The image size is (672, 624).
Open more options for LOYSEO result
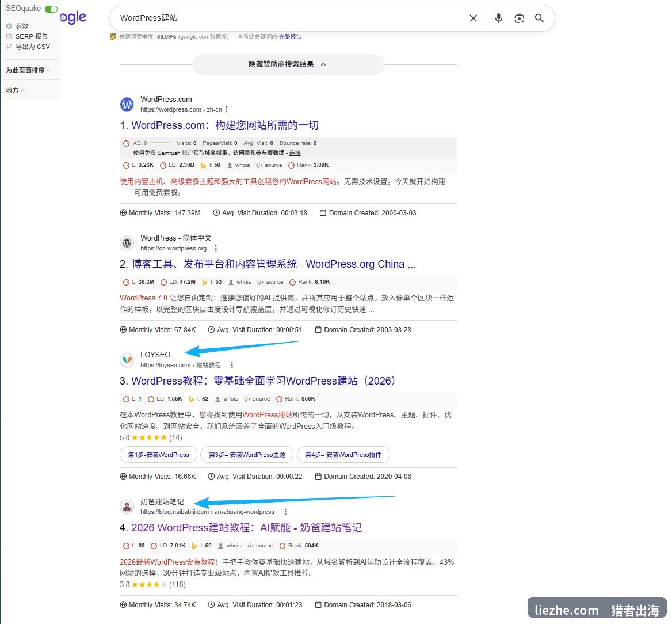coord(232,366)
